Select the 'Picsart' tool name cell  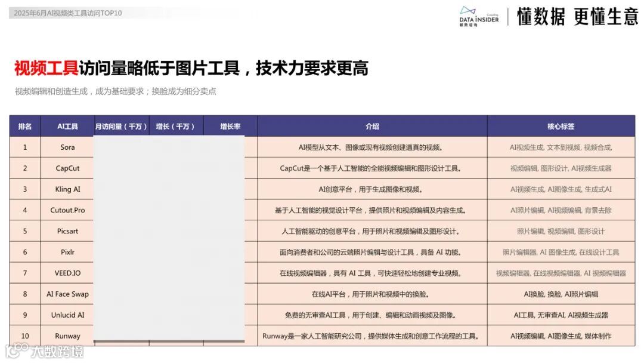[67, 231]
